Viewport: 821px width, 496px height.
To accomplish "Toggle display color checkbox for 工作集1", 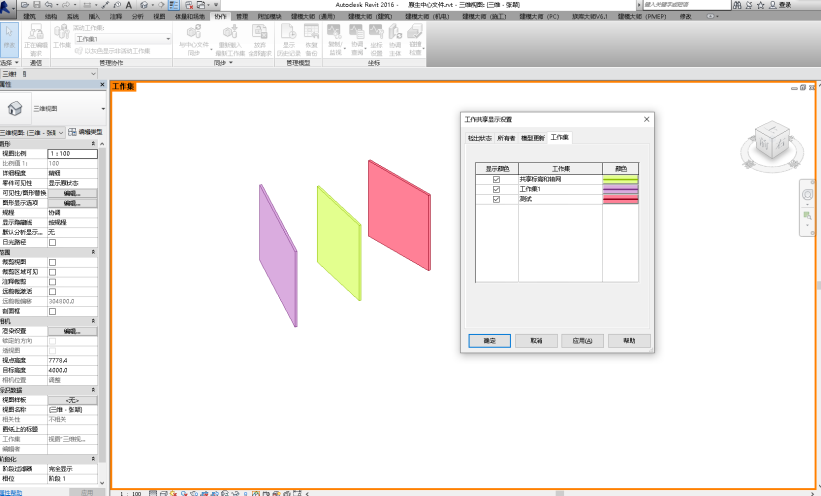I will (496, 189).
